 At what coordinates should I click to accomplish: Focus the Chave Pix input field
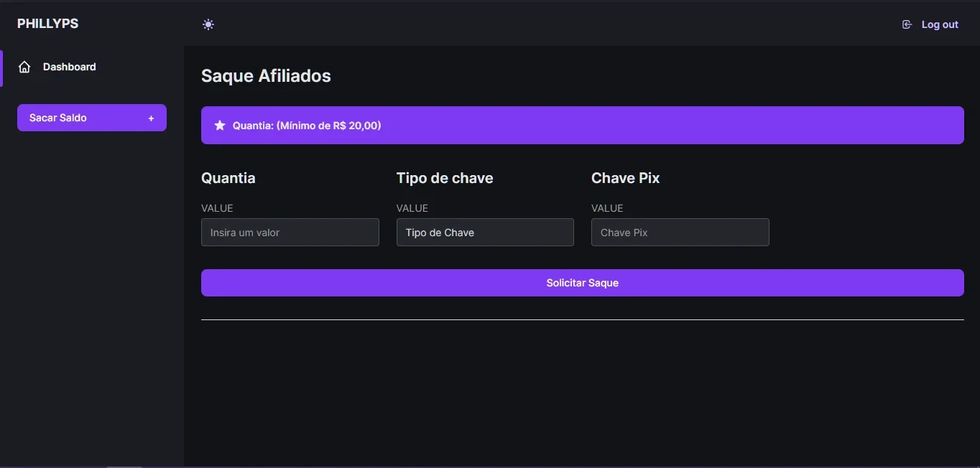click(680, 233)
